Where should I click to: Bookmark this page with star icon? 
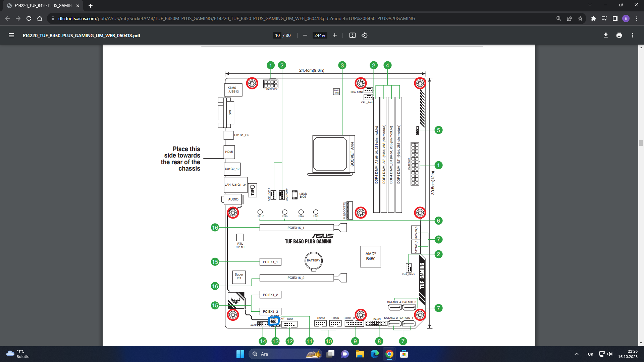(580, 18)
